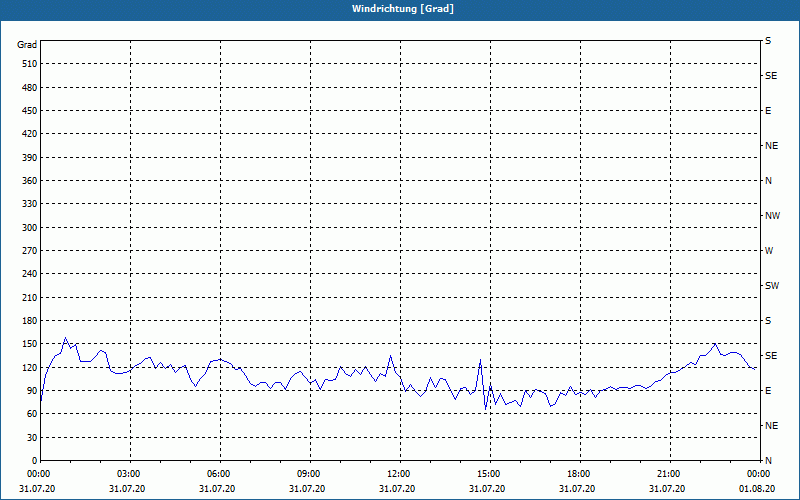Select the 00:00 label above 31.07.20
The height and width of the screenshot is (500, 800).
point(39,474)
